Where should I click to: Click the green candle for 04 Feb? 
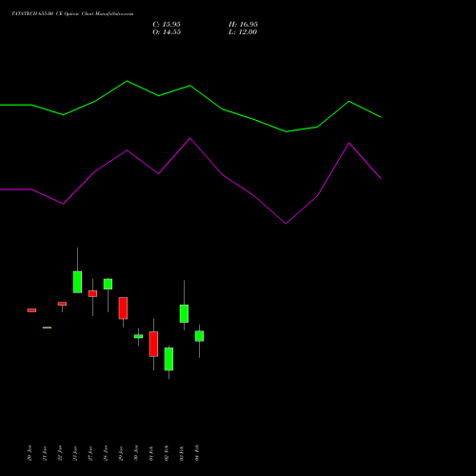(199, 336)
